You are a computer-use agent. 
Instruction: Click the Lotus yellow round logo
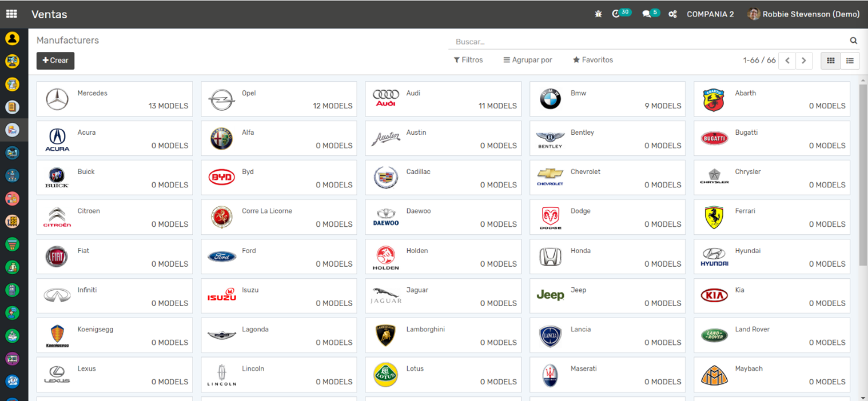[386, 375]
